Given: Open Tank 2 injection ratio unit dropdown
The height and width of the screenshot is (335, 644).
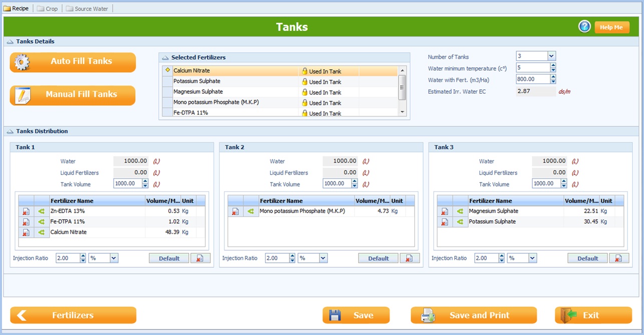Looking at the screenshot, I should pos(323,258).
